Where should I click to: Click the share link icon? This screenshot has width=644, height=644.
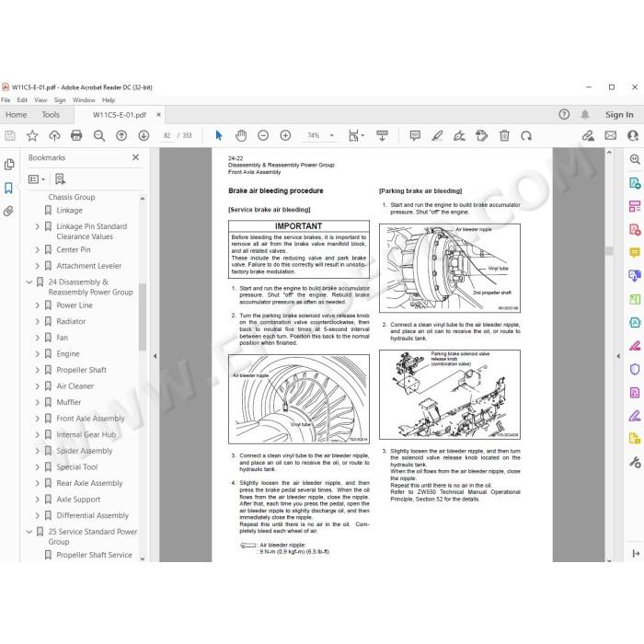[588, 135]
